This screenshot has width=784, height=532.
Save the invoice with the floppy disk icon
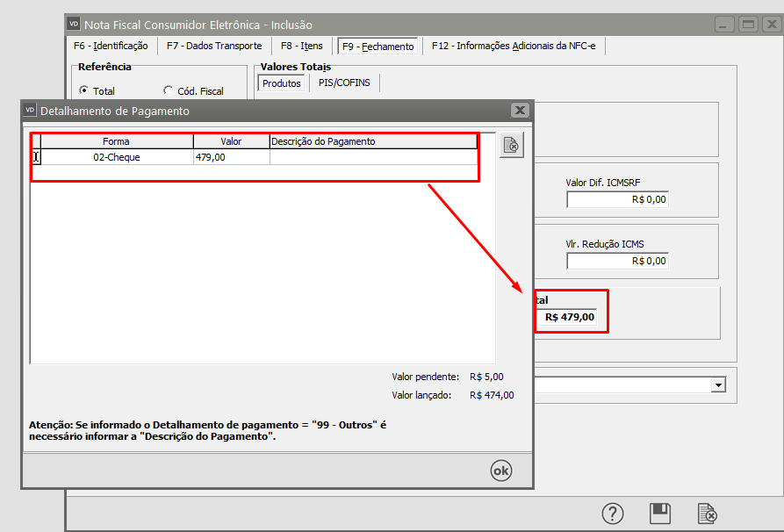[x=659, y=514]
